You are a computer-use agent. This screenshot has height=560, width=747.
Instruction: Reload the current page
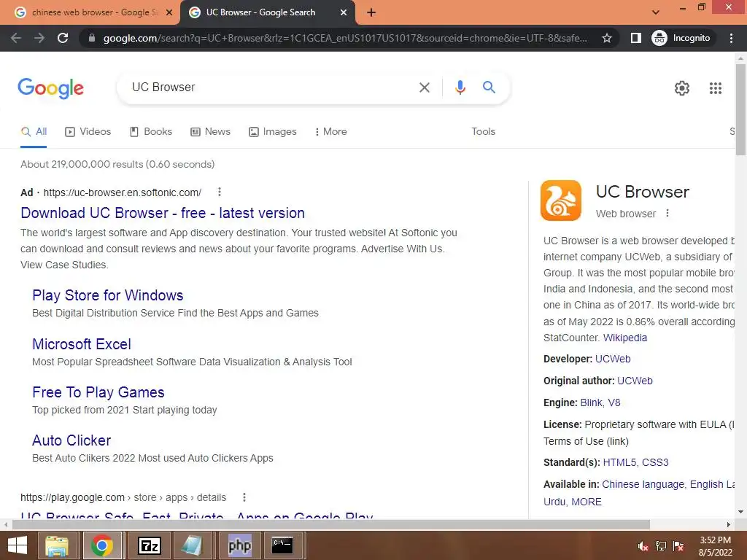point(63,38)
